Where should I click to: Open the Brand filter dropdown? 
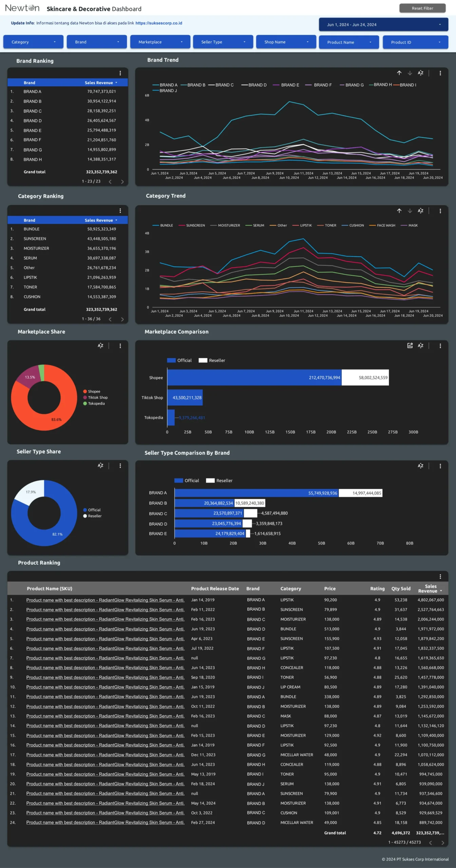[x=97, y=42]
